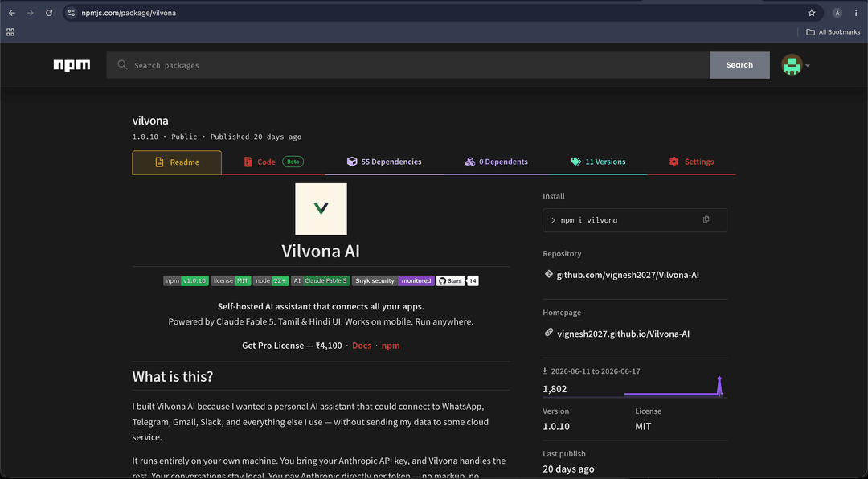Click the Search button
This screenshot has width=868, height=479.
739,65
